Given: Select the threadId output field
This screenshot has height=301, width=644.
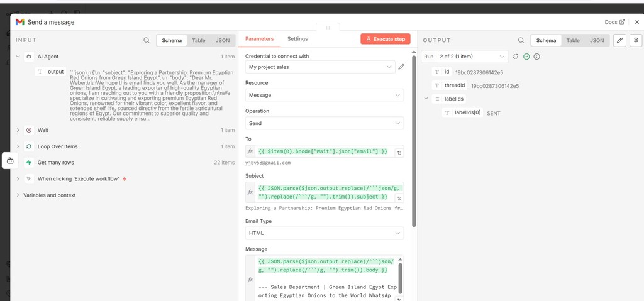Looking at the screenshot, I should click(450, 85).
